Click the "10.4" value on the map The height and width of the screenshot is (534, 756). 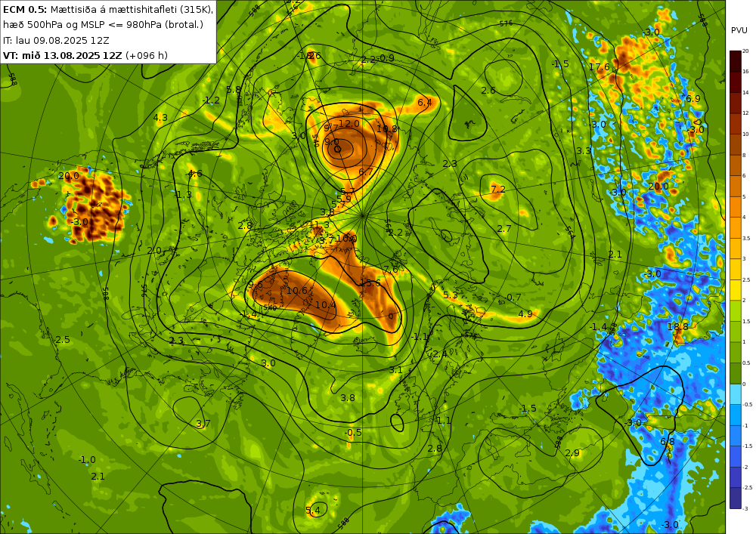[x=325, y=305]
